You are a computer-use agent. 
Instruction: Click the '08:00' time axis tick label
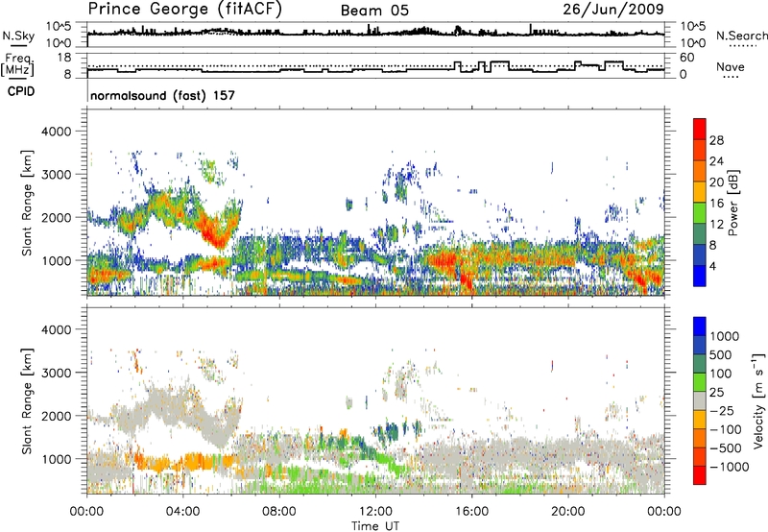(279, 512)
